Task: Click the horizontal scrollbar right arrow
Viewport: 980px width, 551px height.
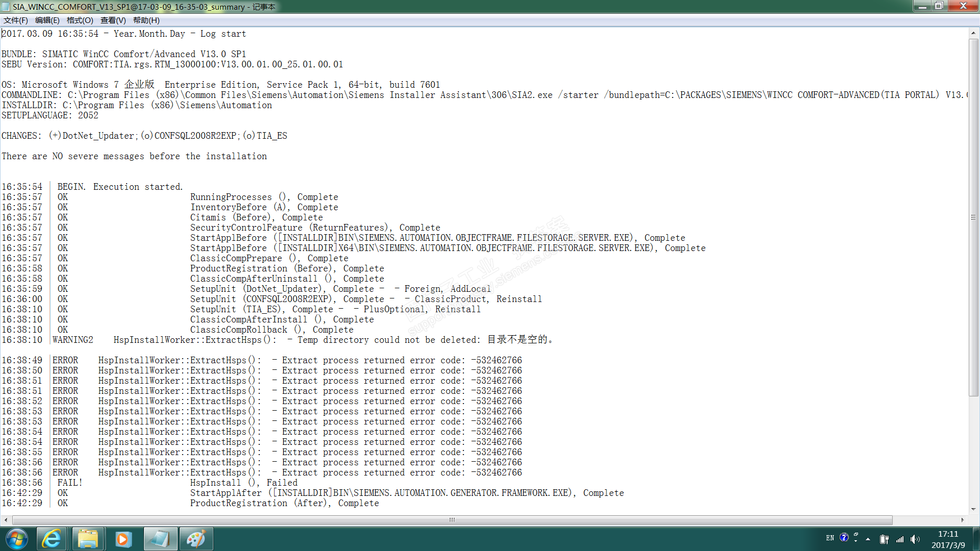Action: point(963,520)
